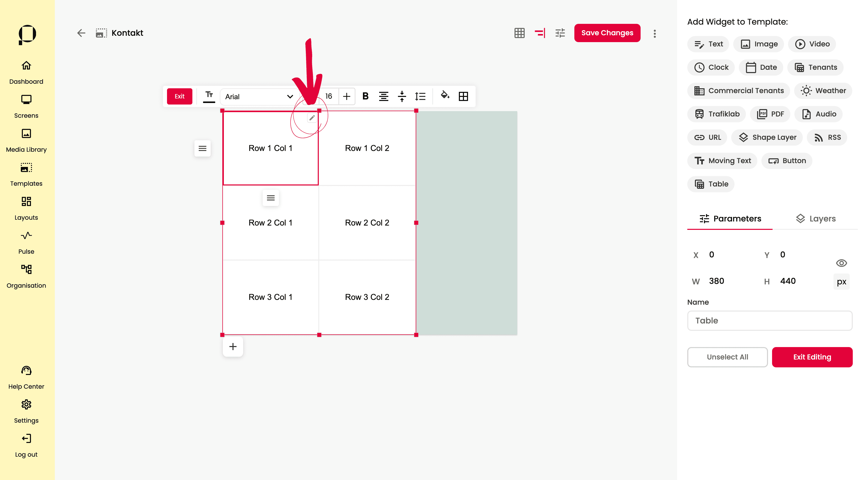Image resolution: width=868 pixels, height=480 pixels.
Task: Click the add row plus button below table
Action: [233, 347]
